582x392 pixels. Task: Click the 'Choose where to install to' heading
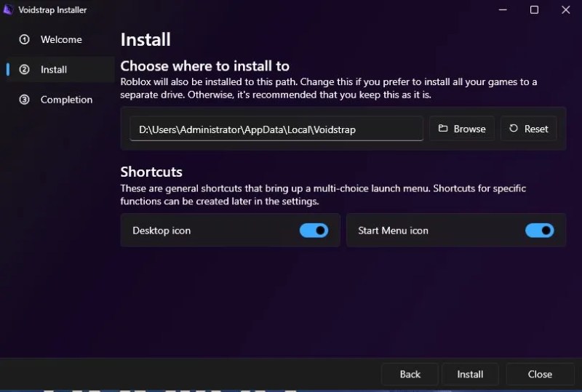[x=204, y=66]
